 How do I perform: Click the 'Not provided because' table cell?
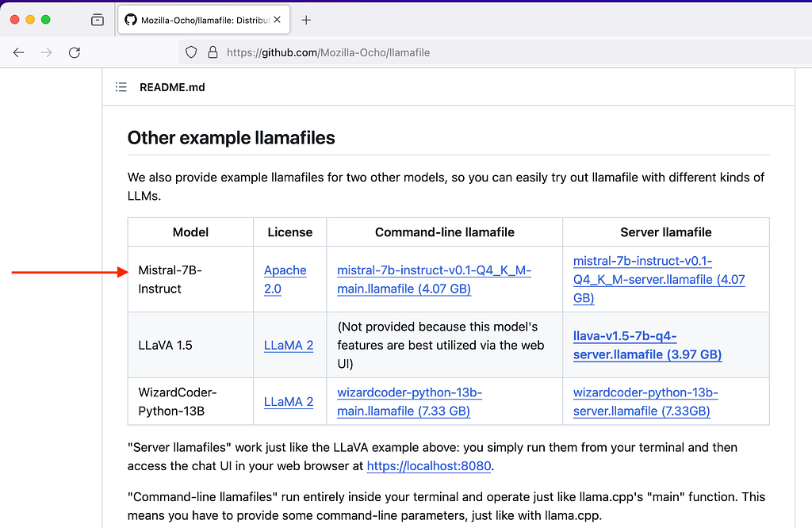pyautogui.click(x=444, y=346)
